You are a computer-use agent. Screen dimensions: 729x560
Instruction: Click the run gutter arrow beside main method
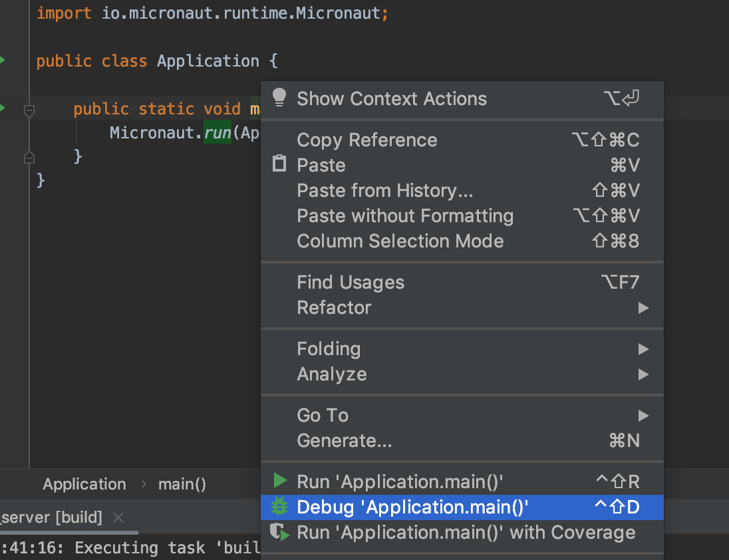(x=2, y=108)
